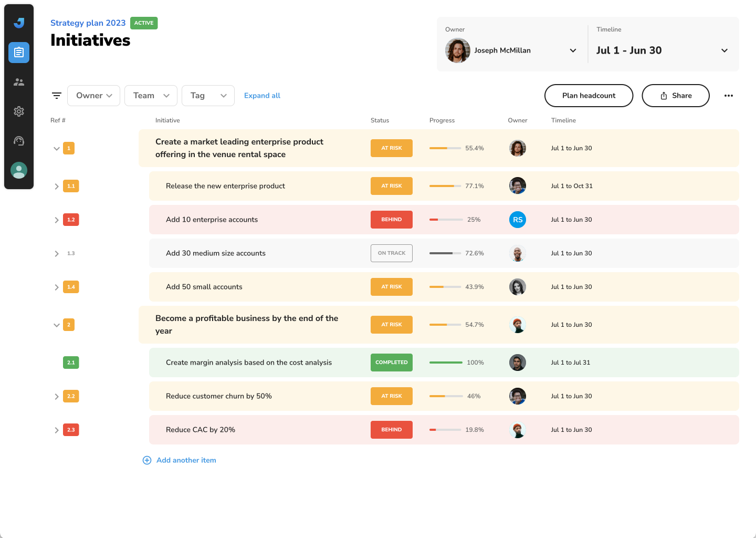Click progress bar for Release new enterprise product
The image size is (756, 538).
445,186
